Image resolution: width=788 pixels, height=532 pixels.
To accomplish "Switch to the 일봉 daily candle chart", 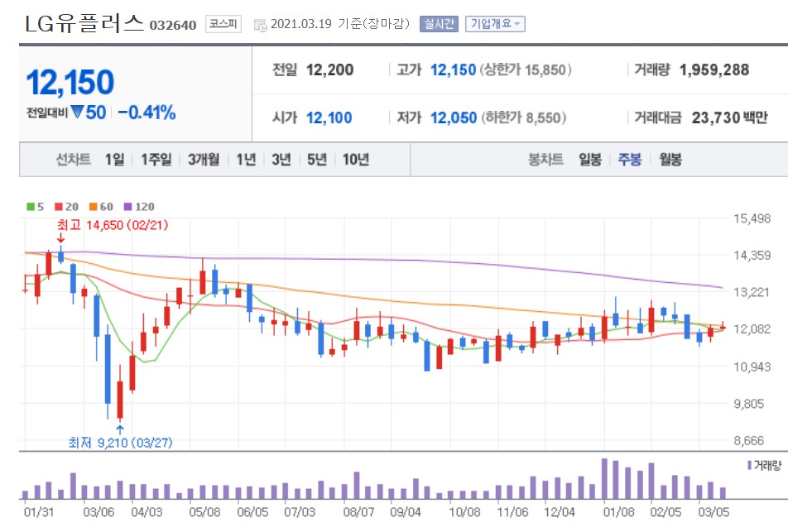I will (x=590, y=160).
